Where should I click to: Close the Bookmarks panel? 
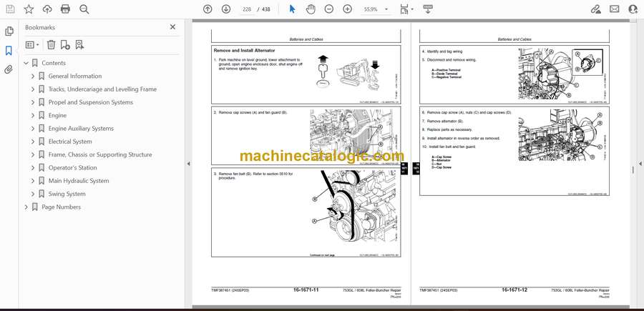(172, 26)
